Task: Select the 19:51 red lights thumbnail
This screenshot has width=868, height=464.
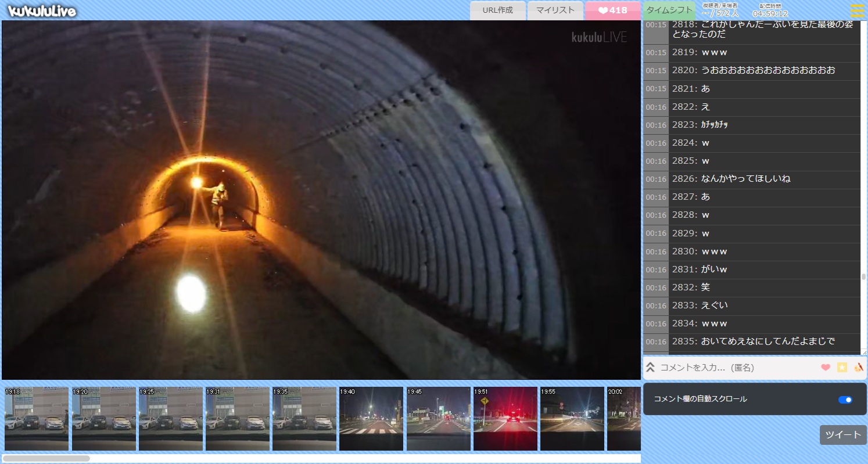Action: 505,419
